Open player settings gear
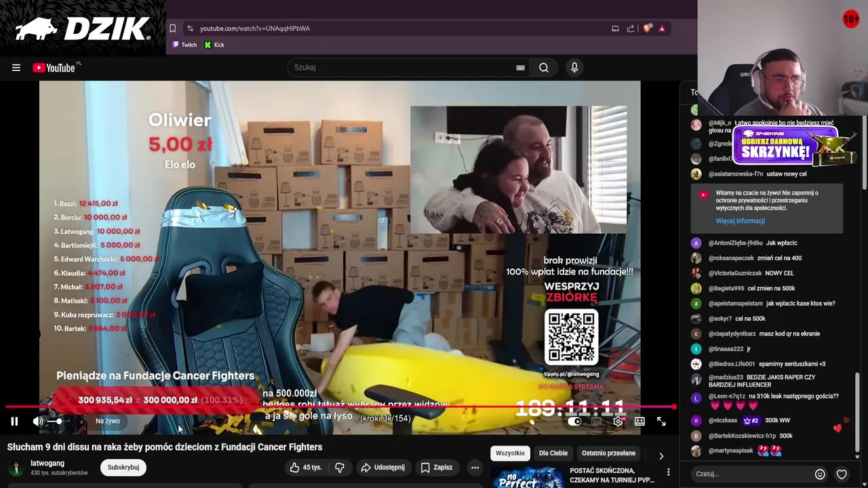This screenshot has height=488, width=868. pos(618,422)
